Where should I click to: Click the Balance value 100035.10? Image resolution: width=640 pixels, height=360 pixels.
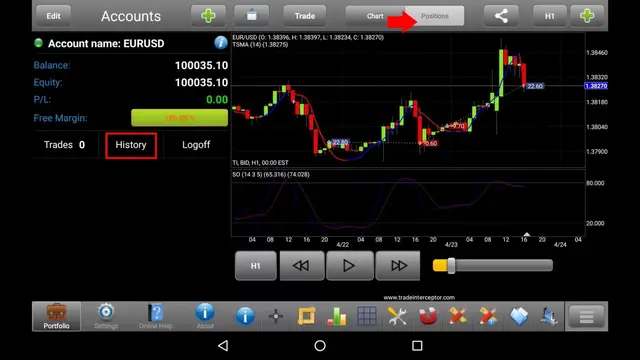click(201, 65)
